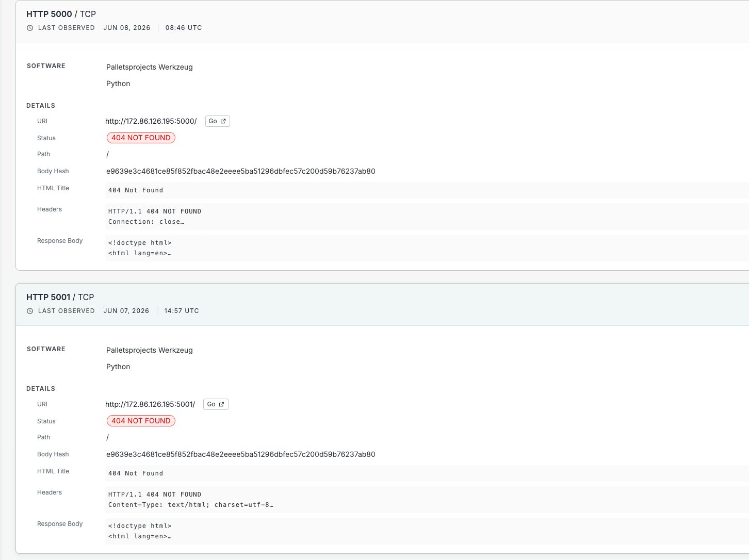Click the JUN 08, 2026 observed date
Viewport: 749px width, 560px height.
click(127, 28)
